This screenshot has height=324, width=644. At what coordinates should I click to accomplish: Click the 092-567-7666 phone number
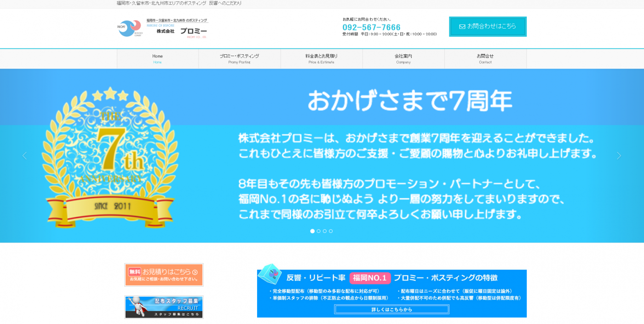[371, 27]
